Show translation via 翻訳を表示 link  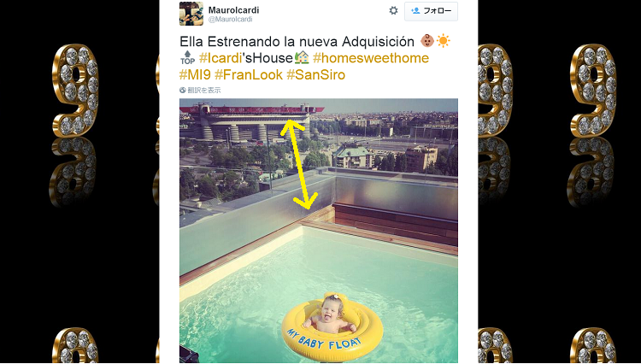[x=204, y=91]
